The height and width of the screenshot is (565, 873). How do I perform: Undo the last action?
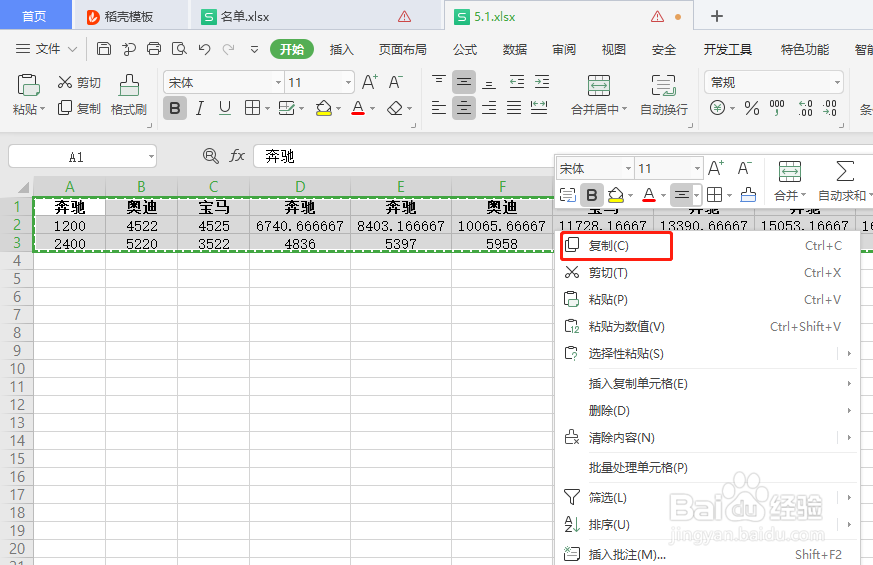204,49
